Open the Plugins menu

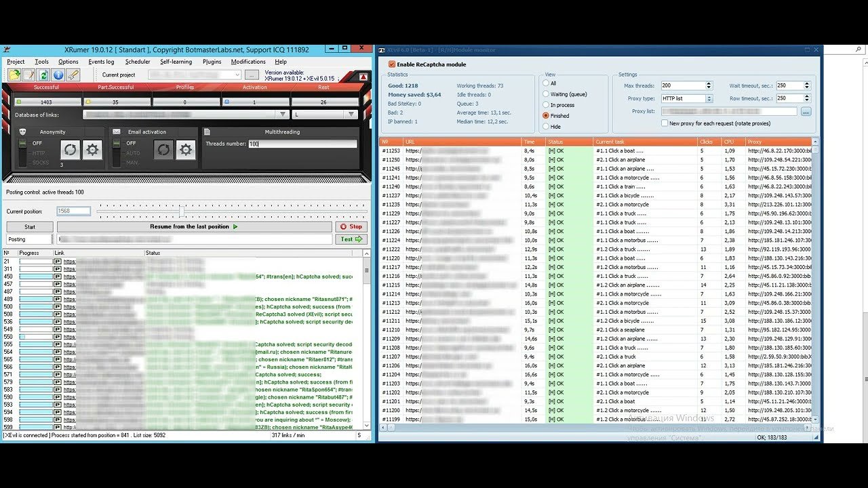[212, 62]
